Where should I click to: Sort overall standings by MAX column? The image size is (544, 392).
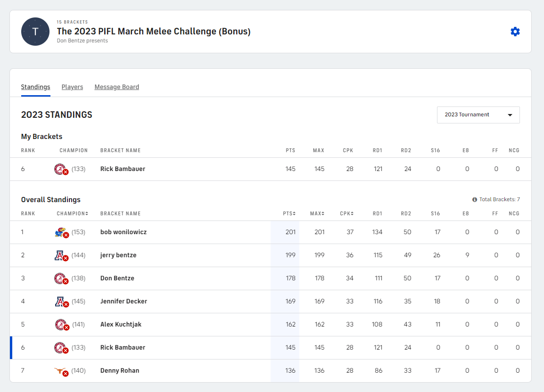tap(317, 213)
